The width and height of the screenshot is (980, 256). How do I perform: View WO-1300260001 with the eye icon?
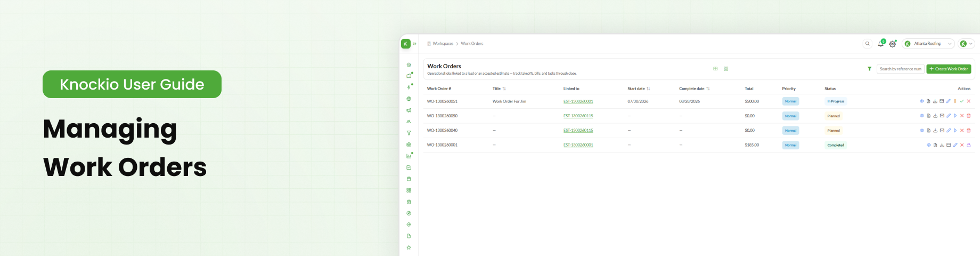tap(928, 145)
